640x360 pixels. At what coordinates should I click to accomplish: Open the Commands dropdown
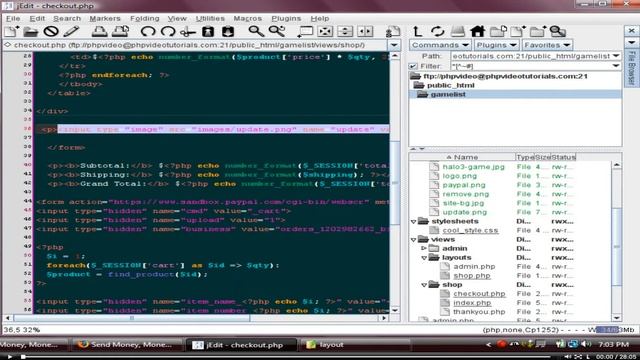[x=440, y=45]
